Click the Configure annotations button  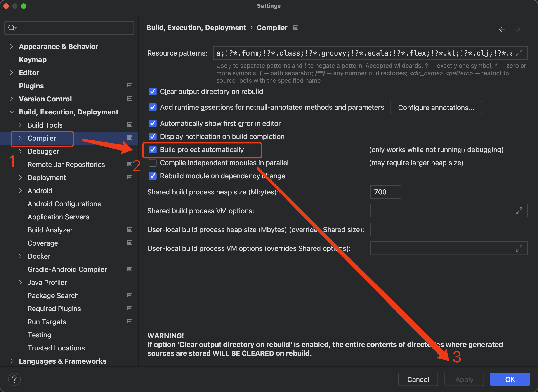(x=436, y=108)
